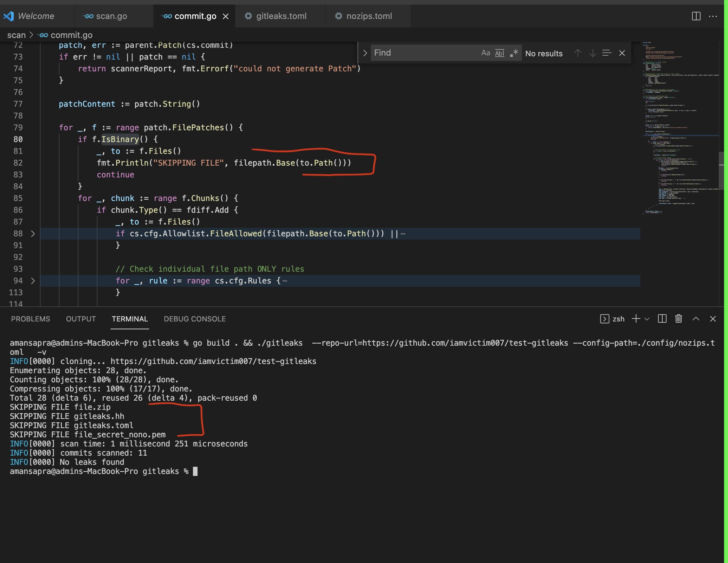Toggle Match Case in the Find widget
The width and height of the screenshot is (728, 563).
[x=485, y=52]
